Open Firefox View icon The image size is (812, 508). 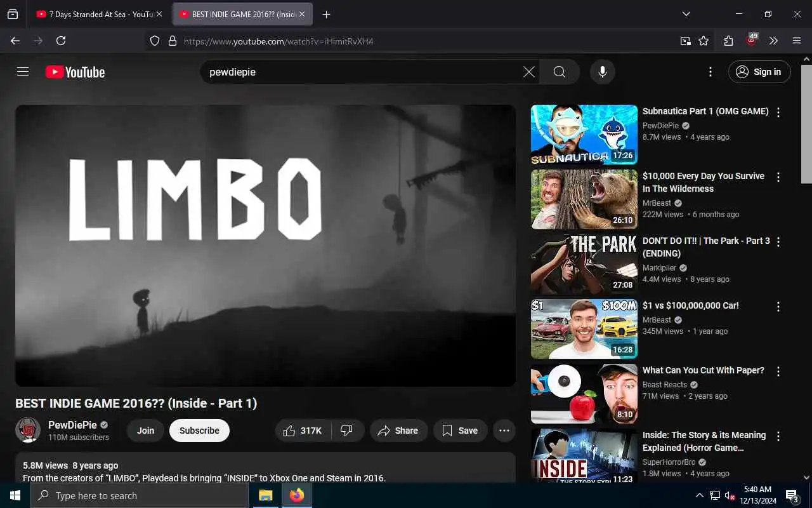[x=13, y=14]
